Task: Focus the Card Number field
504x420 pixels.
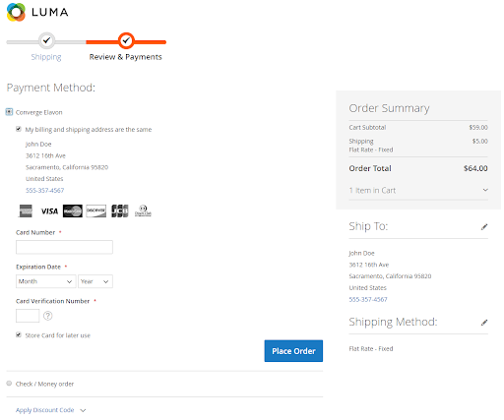Action: [64, 247]
